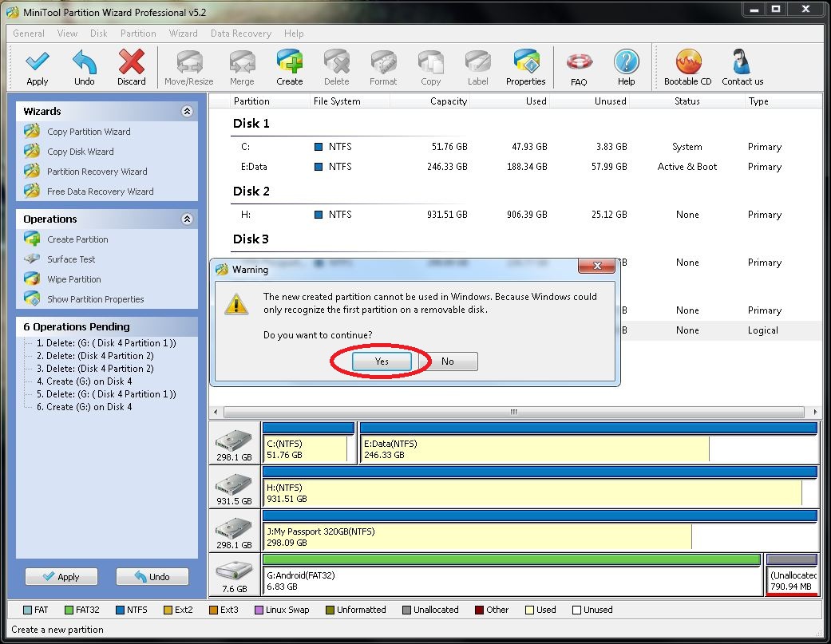Viewport: 831px width, 644px height.
Task: Click the FAT32 legend color swatch
Action: (x=69, y=610)
